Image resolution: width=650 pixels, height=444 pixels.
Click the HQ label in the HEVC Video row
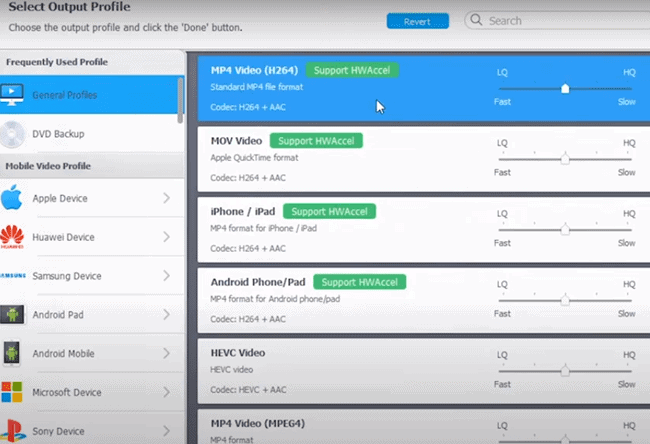629,355
